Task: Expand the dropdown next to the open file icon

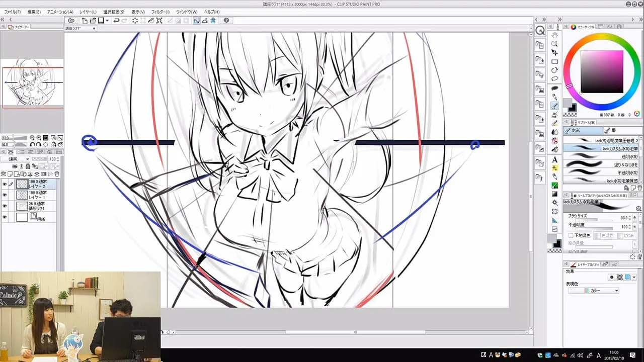Action: click(x=106, y=20)
